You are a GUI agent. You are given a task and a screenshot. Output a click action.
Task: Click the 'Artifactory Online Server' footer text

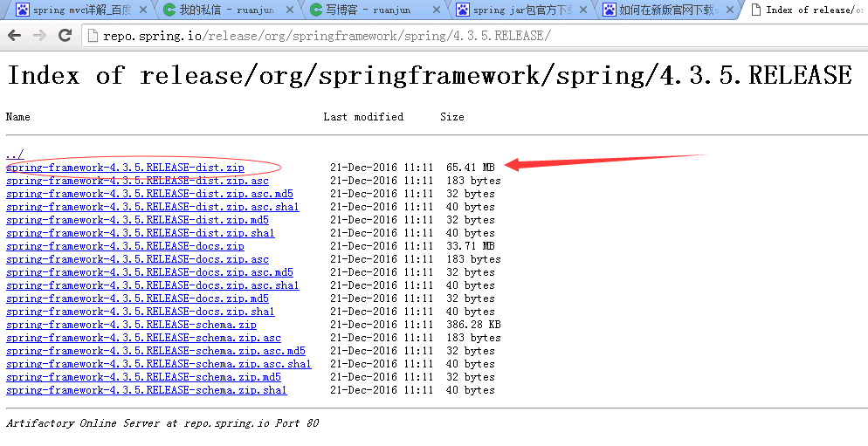162,423
